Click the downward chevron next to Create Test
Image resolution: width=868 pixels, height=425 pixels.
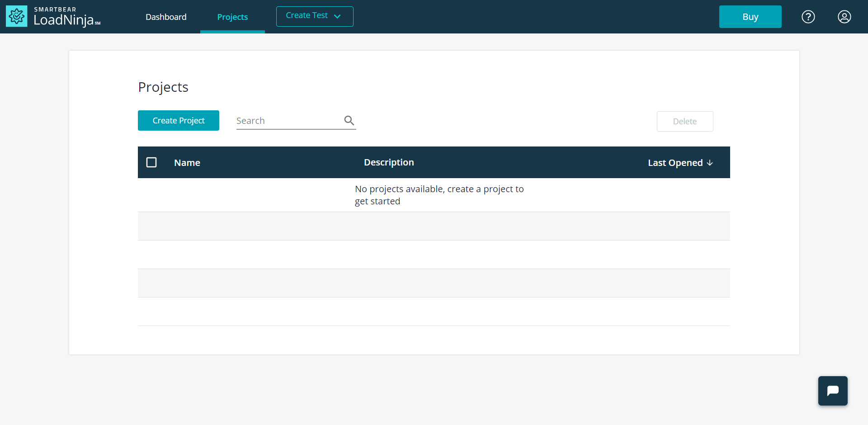coord(337,16)
